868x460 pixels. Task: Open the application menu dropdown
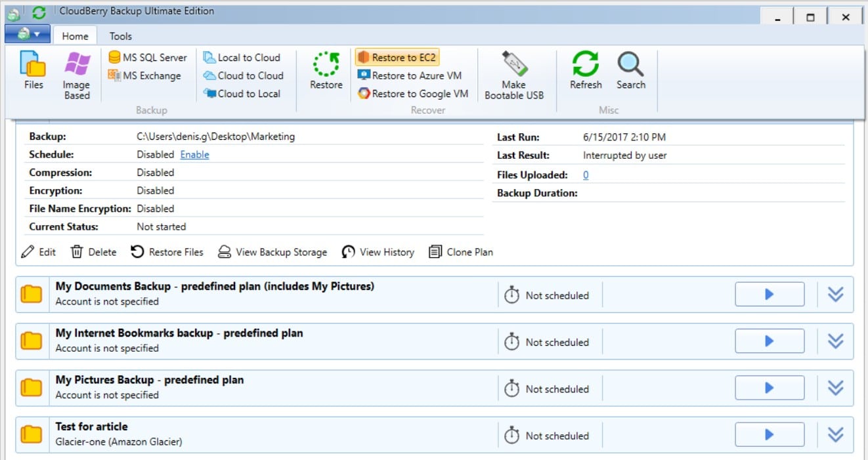point(28,35)
